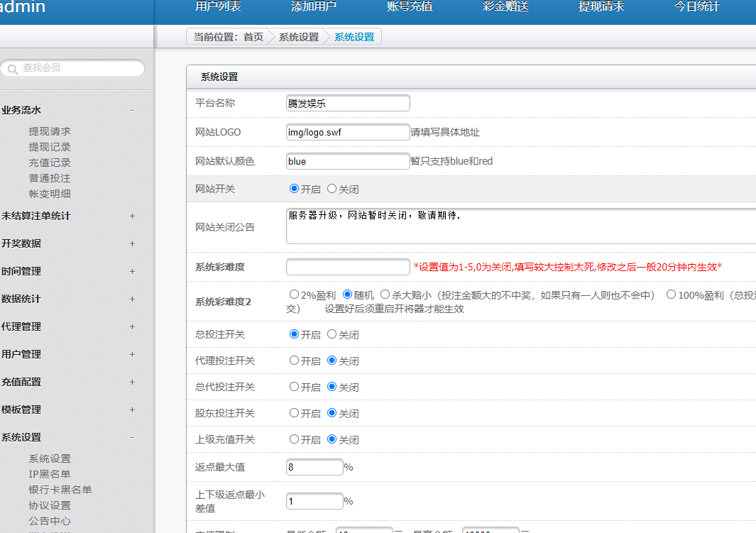Open 协议设置 in the sidebar
756x533 pixels.
click(50, 505)
